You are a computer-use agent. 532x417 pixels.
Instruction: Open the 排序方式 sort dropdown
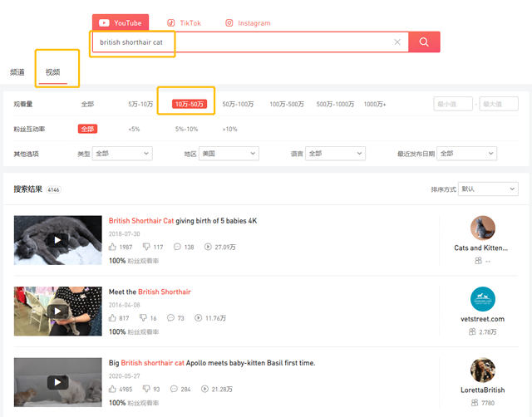[488, 189]
